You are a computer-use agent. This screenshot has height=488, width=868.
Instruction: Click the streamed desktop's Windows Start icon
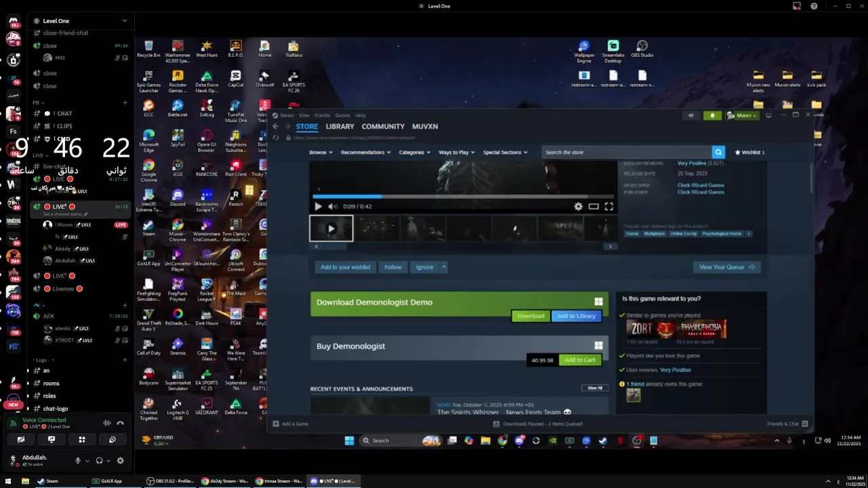coord(349,441)
